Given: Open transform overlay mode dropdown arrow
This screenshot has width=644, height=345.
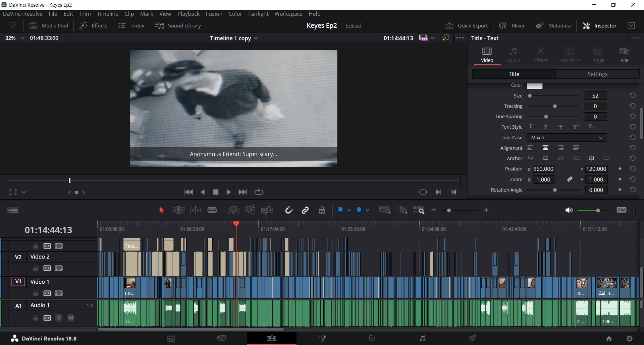Looking at the screenshot, I should point(23,192).
